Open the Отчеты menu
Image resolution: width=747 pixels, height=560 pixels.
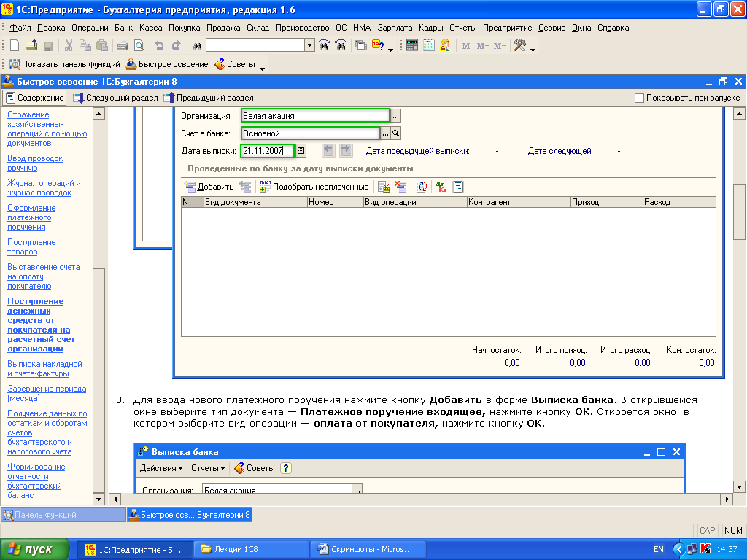coord(463,28)
